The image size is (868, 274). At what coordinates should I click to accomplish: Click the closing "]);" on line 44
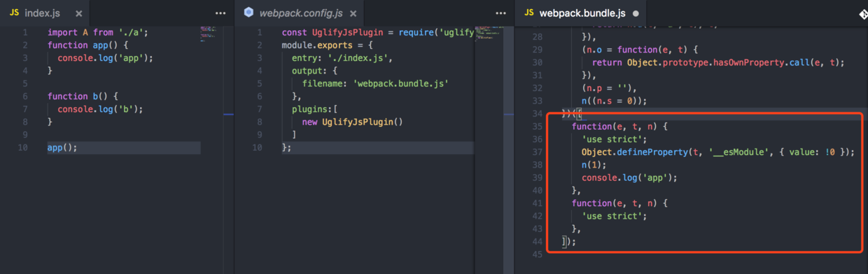(x=568, y=242)
